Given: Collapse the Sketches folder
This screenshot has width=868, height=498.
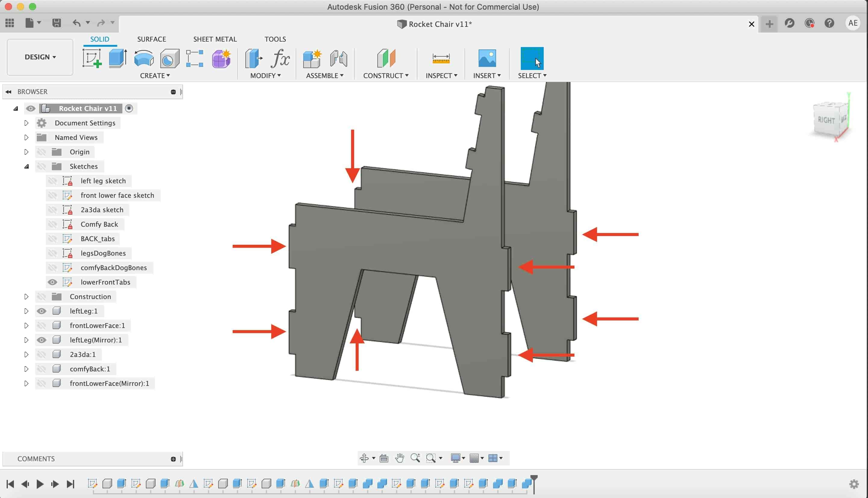Looking at the screenshot, I should point(26,167).
